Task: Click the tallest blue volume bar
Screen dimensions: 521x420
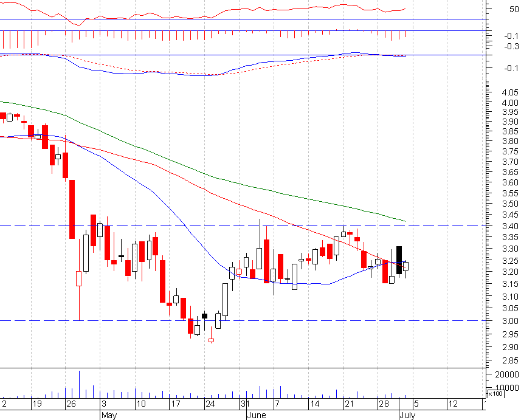Action: [79, 385]
